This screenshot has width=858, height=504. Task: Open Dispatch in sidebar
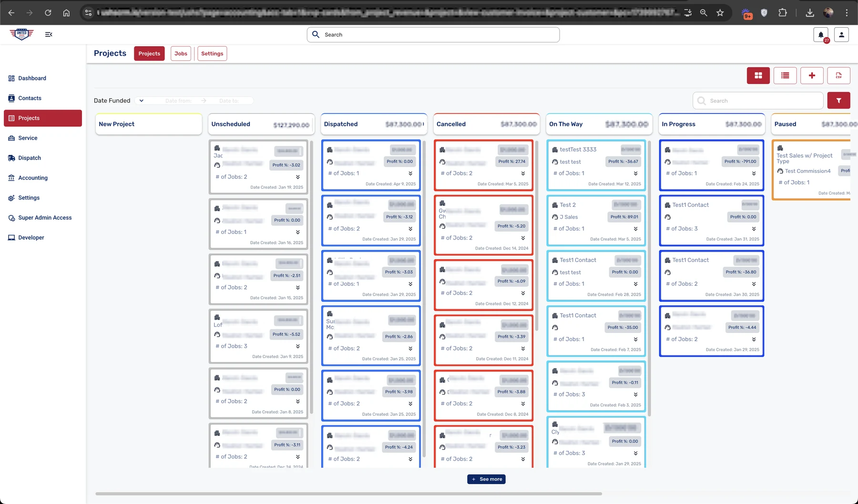(x=43, y=158)
